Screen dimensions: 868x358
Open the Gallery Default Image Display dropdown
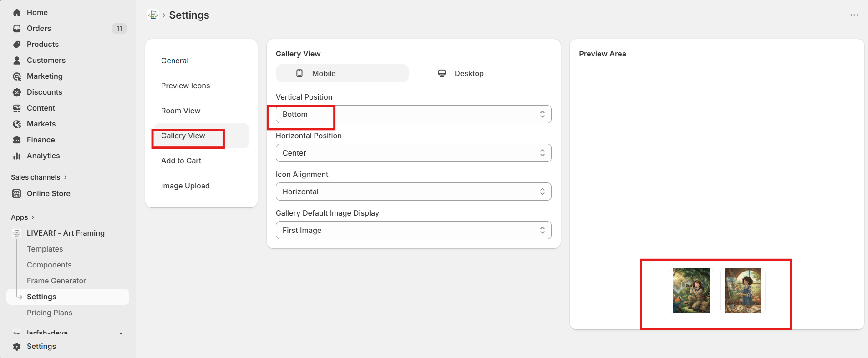413,230
